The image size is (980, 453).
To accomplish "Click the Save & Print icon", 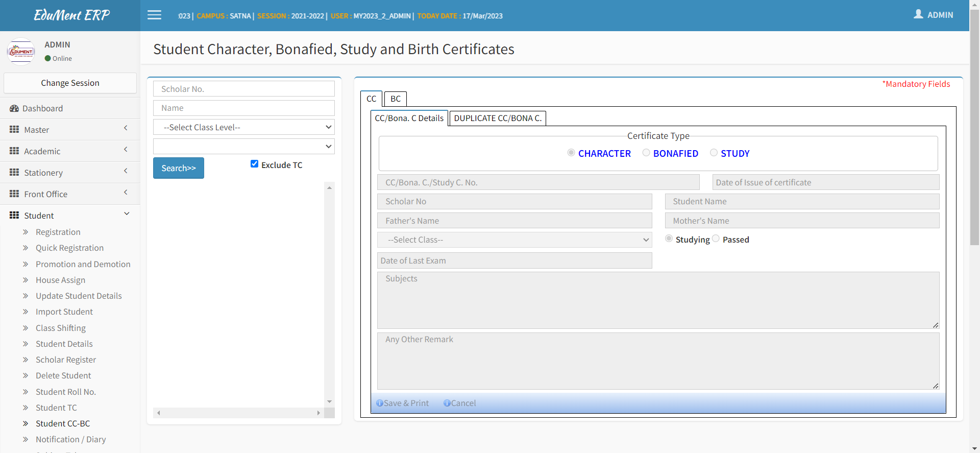I will click(x=380, y=403).
